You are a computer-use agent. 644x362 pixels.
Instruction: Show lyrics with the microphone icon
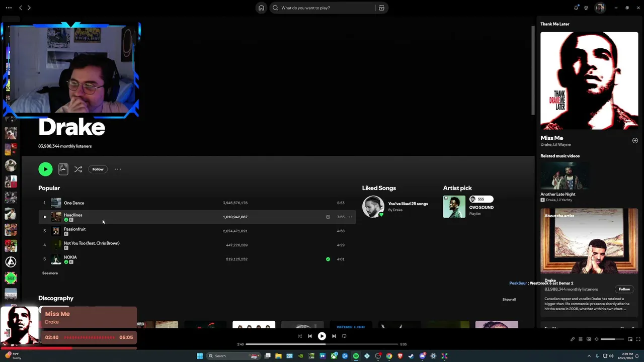[x=573, y=339]
